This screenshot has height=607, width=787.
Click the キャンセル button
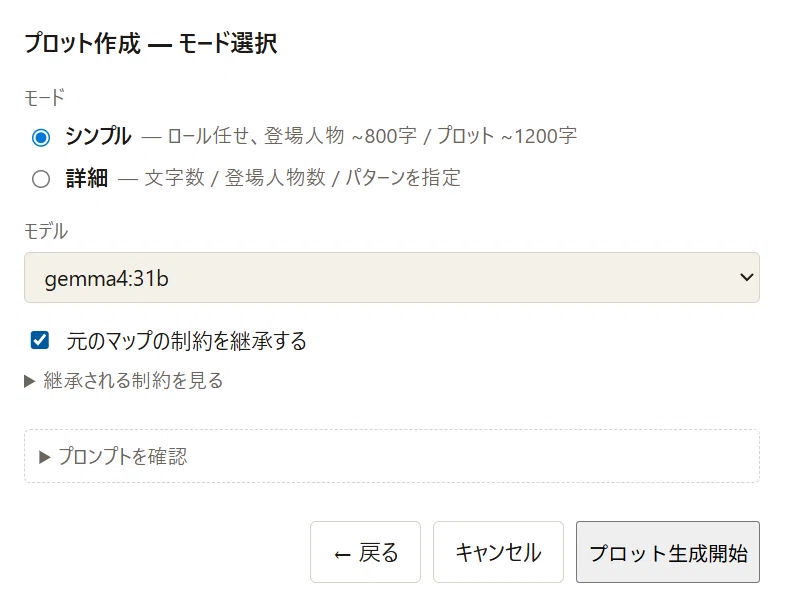point(498,552)
